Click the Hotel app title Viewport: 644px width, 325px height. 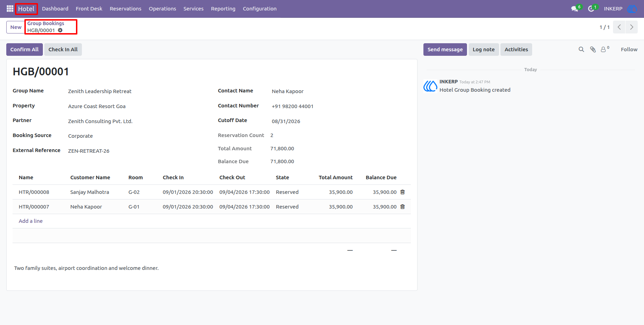(26, 9)
